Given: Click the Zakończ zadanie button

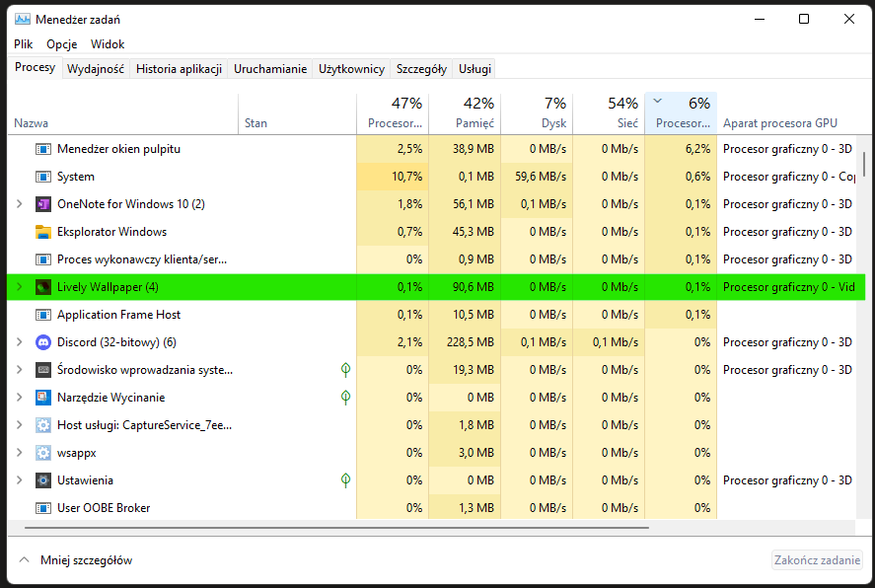Looking at the screenshot, I should click(817, 559).
